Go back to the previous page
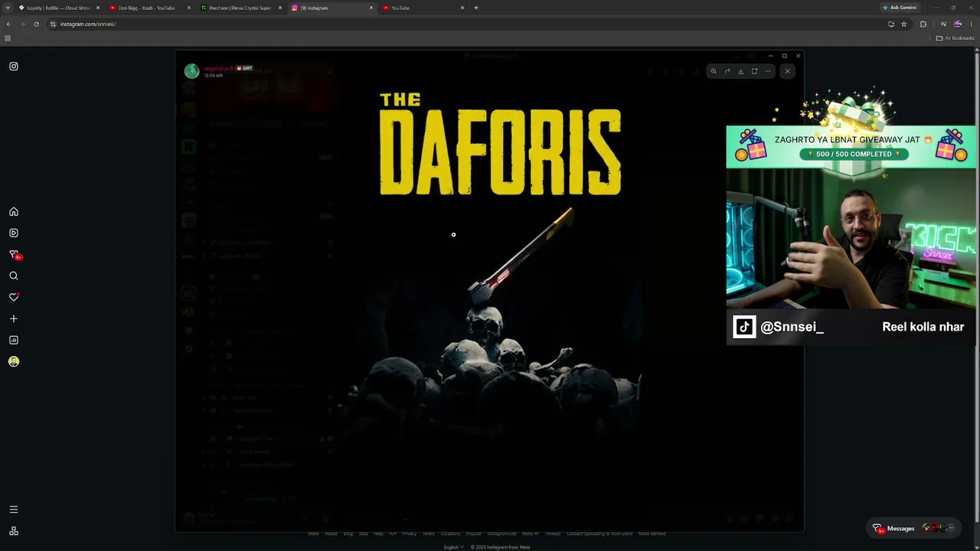 tap(8, 24)
